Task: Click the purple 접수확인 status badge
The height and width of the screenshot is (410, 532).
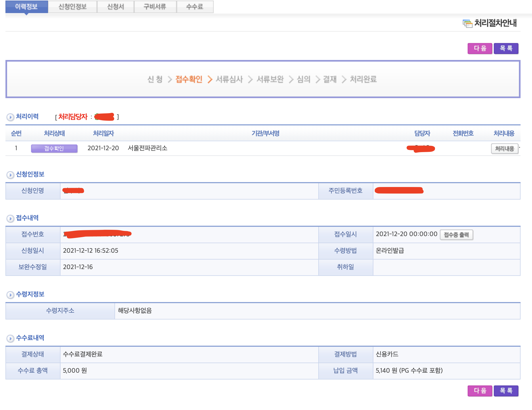Action: pos(54,149)
